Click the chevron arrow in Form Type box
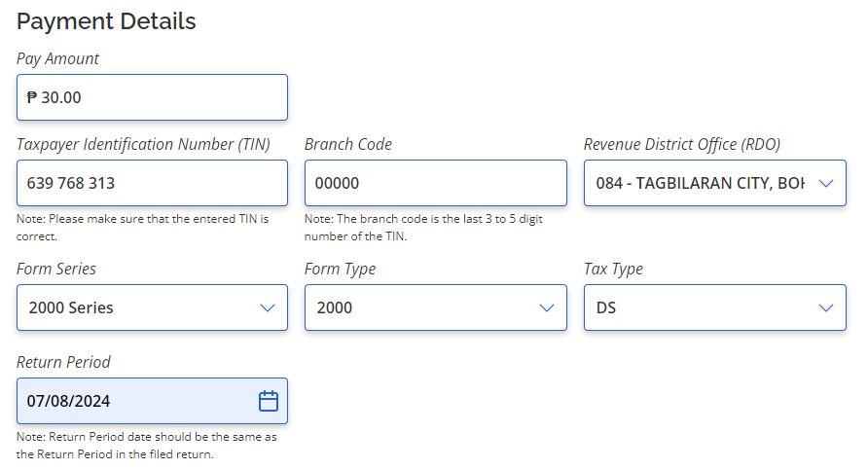The width and height of the screenshot is (868, 469). (547, 307)
